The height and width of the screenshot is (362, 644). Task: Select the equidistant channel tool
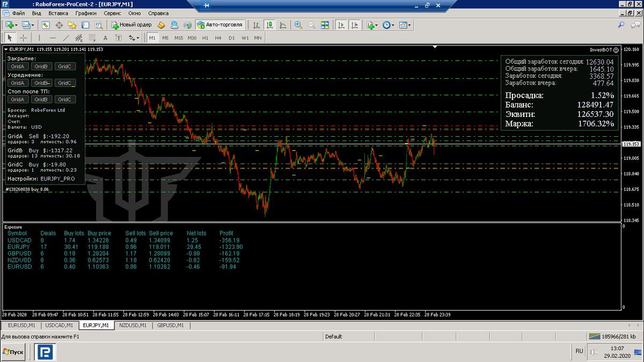[x=79, y=38]
